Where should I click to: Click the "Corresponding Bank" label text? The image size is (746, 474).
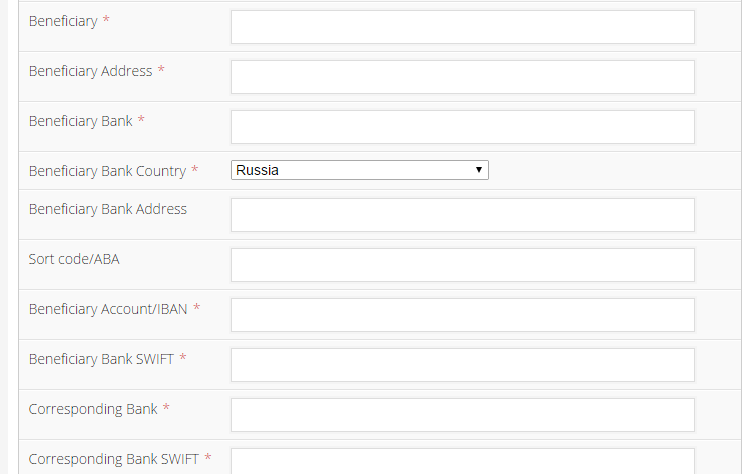pos(93,409)
